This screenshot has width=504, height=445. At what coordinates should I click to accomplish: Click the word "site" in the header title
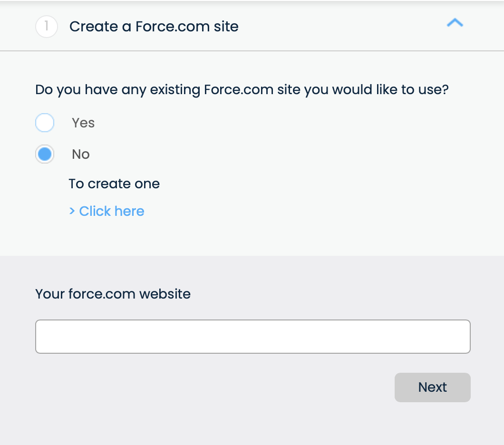coord(226,27)
